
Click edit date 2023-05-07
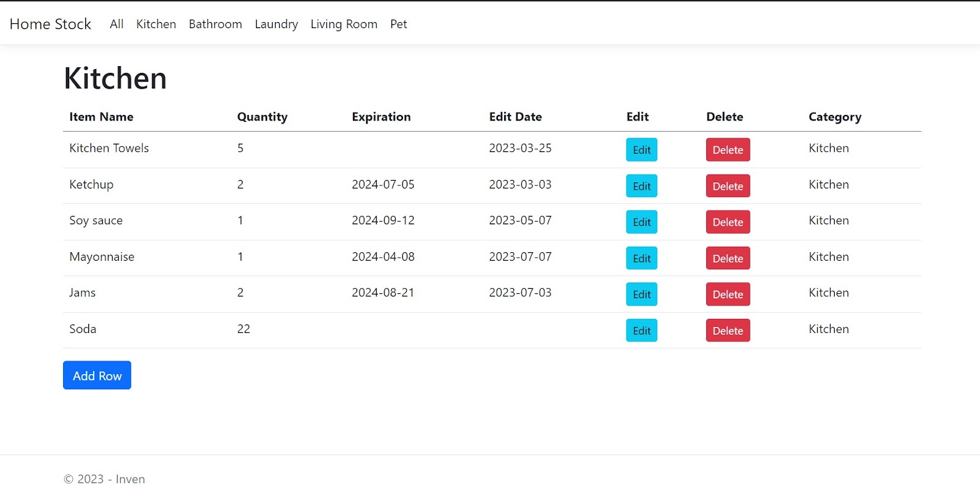(x=520, y=220)
